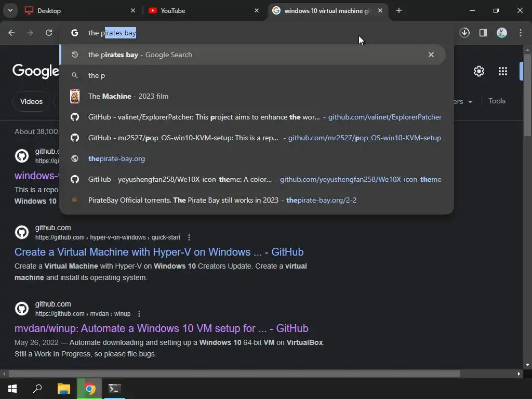The width and height of the screenshot is (532, 399).
Task: Open Google search settings gear
Action: (478, 71)
